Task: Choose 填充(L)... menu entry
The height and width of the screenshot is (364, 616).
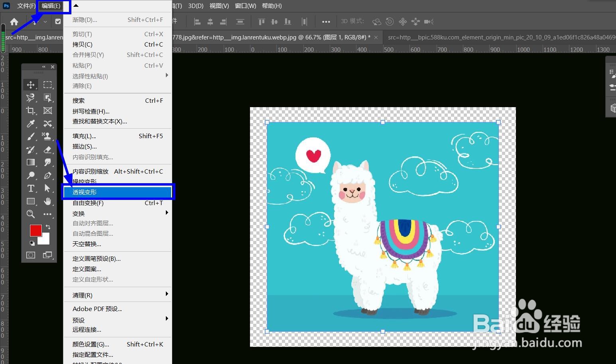Action: click(x=118, y=136)
